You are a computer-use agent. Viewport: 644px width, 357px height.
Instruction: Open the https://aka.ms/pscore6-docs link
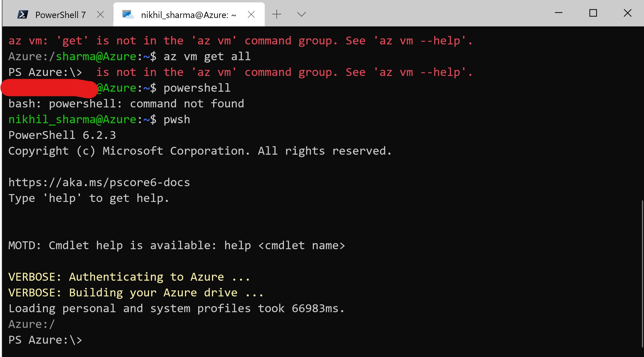(x=99, y=182)
